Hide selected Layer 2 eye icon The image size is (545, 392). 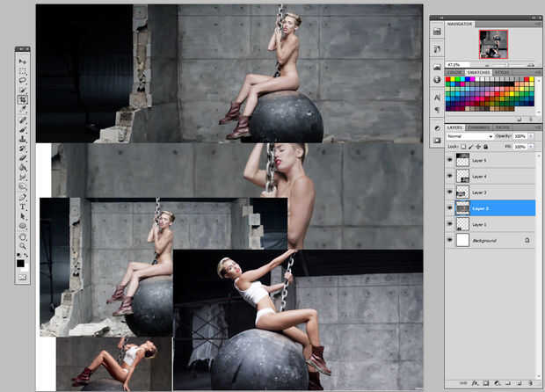pos(450,207)
